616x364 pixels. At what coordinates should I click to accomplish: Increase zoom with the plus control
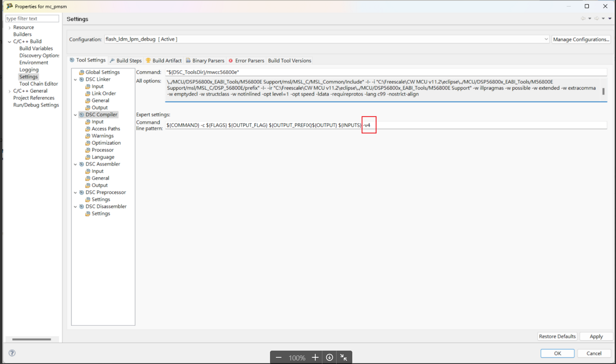click(x=315, y=357)
